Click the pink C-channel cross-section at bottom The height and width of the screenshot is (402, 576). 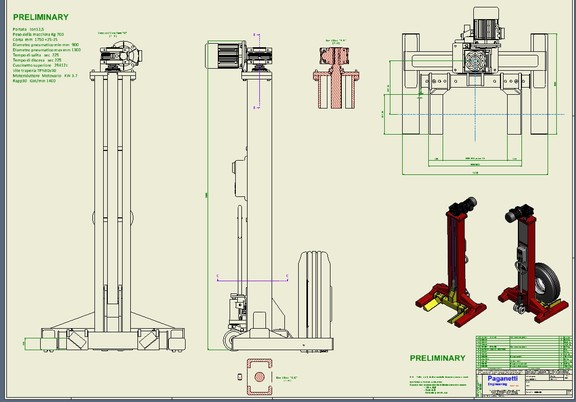click(x=259, y=377)
